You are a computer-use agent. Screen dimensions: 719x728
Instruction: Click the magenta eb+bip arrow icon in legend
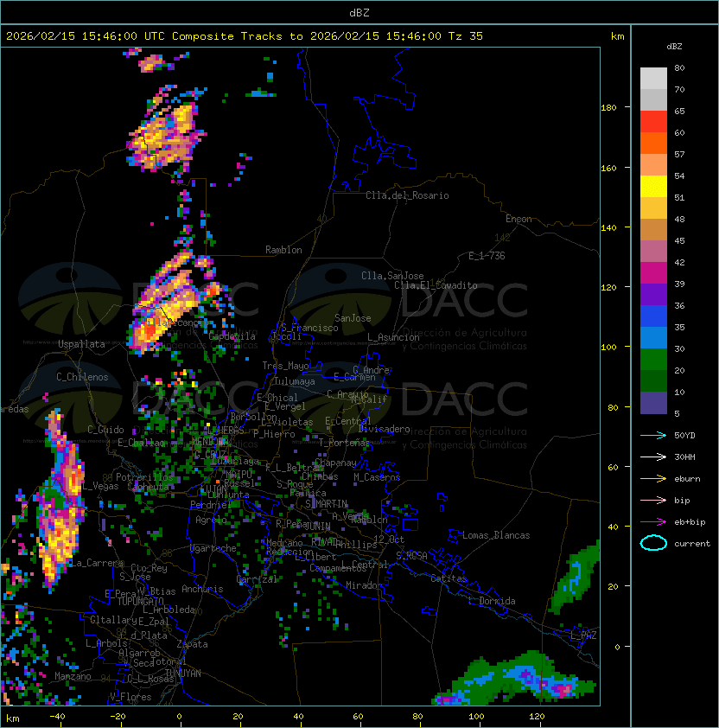[x=653, y=522]
